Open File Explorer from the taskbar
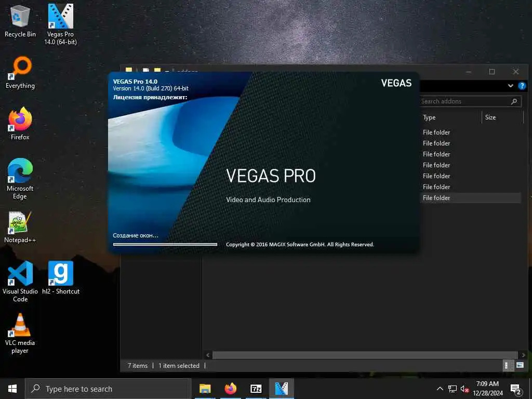 [205, 389]
